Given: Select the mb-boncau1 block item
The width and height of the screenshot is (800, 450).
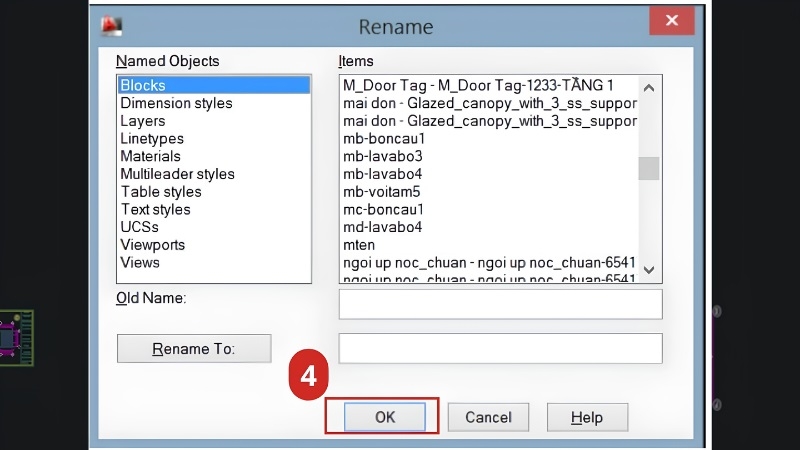Looking at the screenshot, I should (x=384, y=139).
